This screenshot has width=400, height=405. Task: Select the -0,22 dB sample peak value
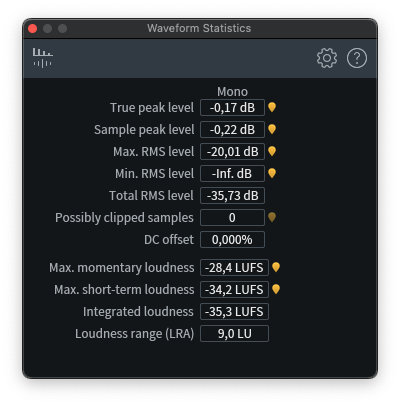[x=232, y=129]
